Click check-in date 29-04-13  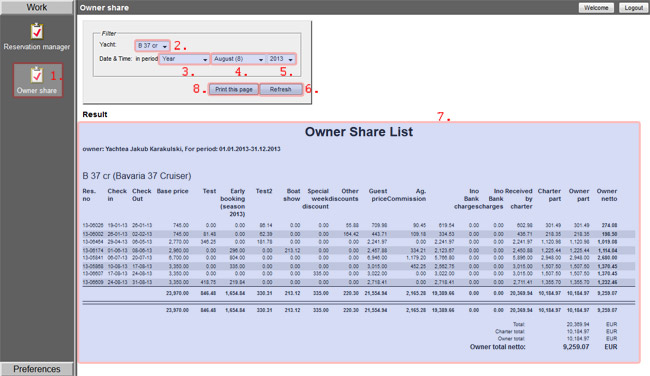[117, 242]
